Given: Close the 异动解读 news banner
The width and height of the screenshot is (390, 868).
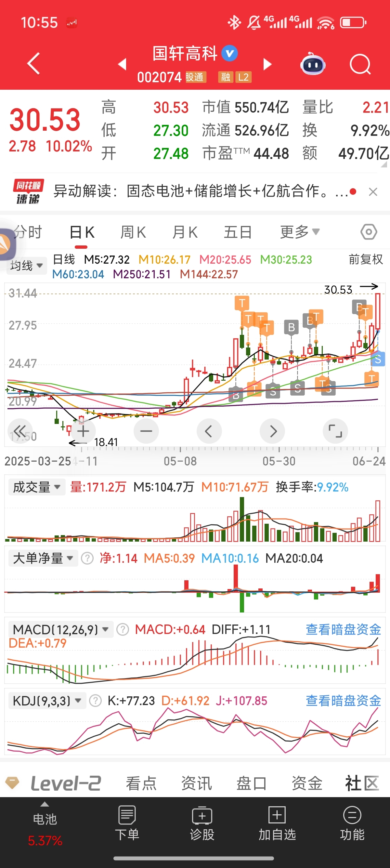Looking at the screenshot, I should point(373,192).
